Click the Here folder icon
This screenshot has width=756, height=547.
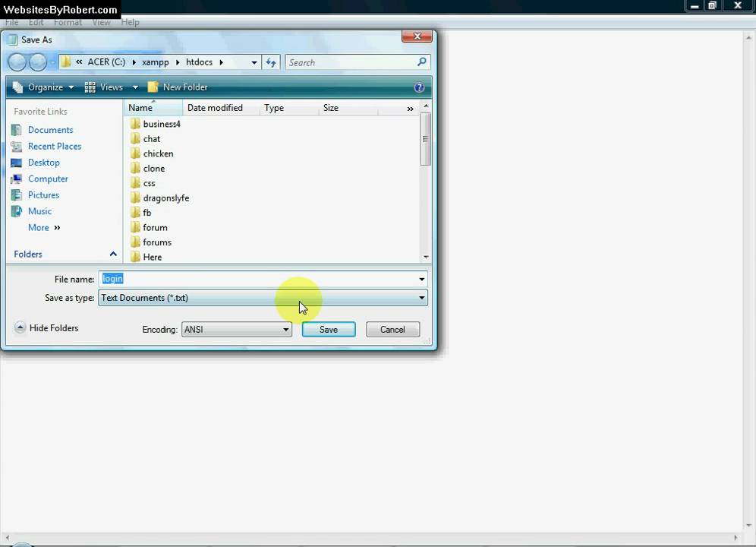point(135,256)
